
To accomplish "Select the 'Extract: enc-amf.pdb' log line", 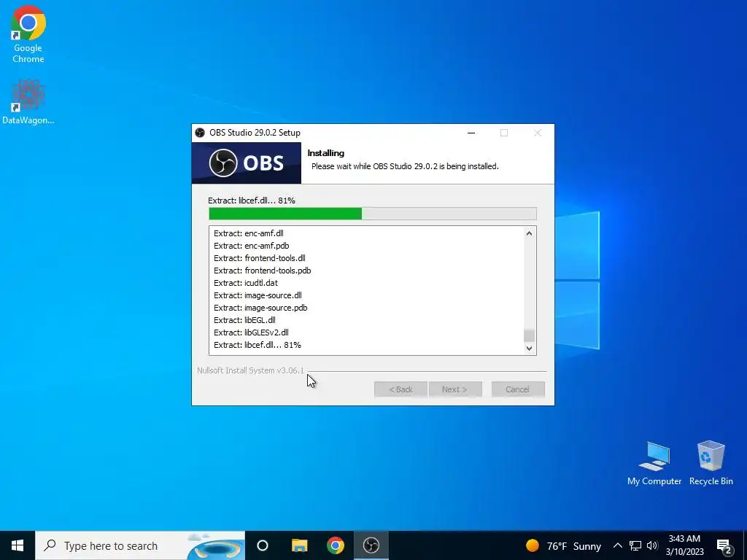I will 252,246.
